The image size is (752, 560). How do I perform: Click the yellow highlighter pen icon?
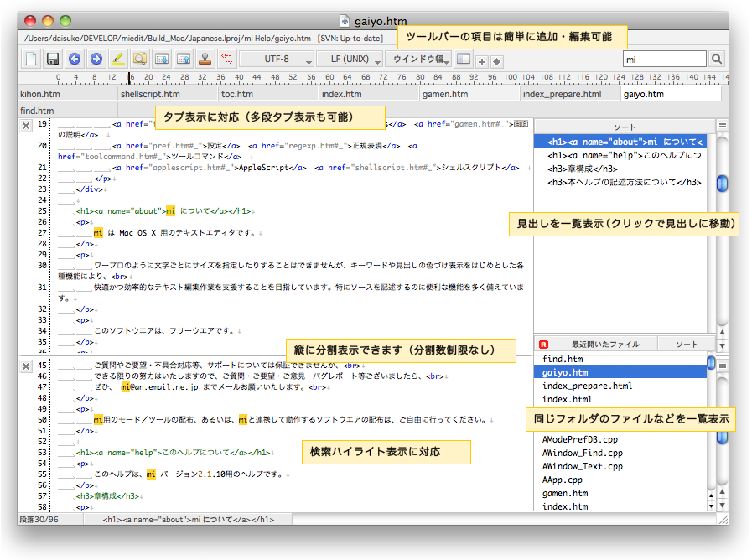coord(118,60)
